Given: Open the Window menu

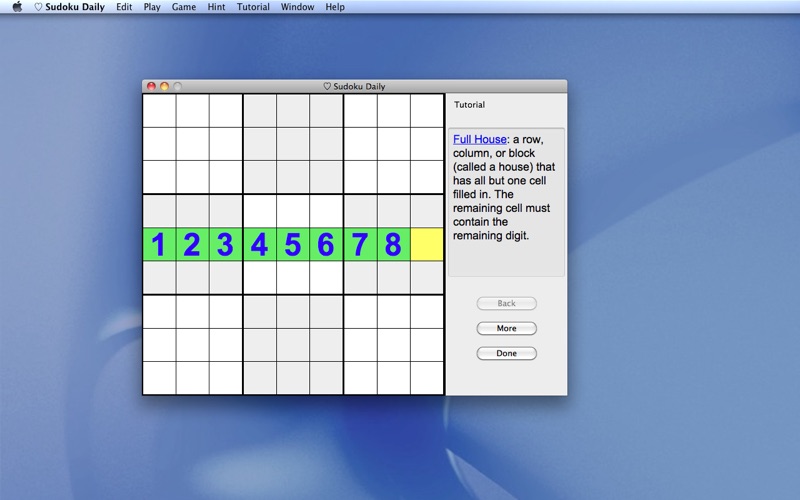Looking at the screenshot, I should click(297, 7).
